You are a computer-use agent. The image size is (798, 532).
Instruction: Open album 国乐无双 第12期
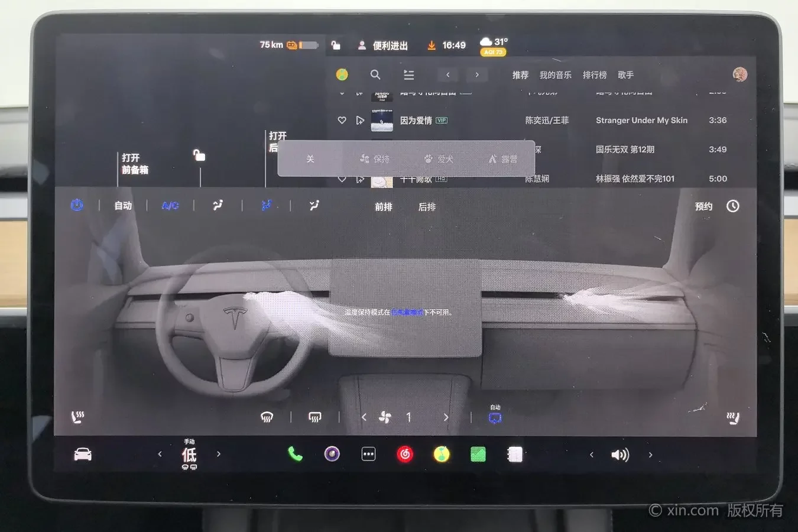coord(625,150)
